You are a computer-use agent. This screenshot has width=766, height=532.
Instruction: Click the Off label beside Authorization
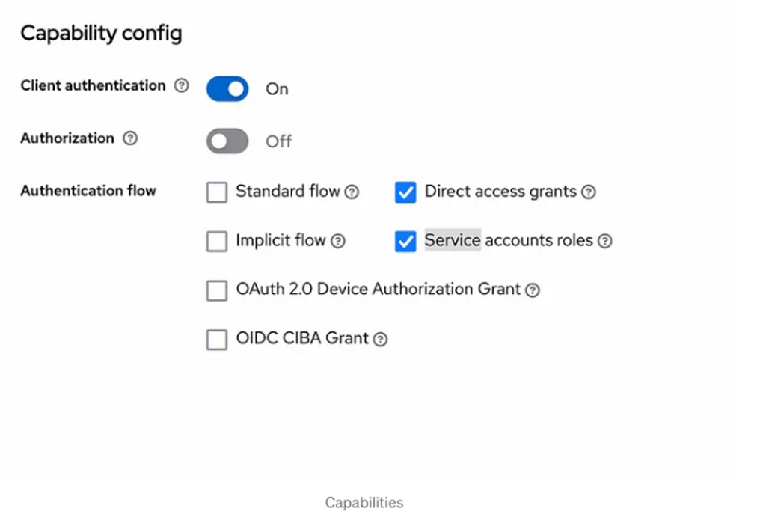[280, 141]
